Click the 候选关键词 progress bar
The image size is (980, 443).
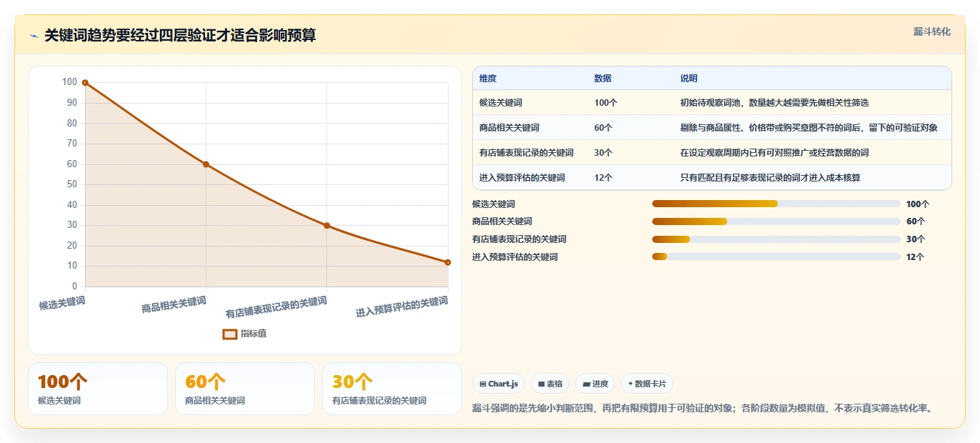776,204
